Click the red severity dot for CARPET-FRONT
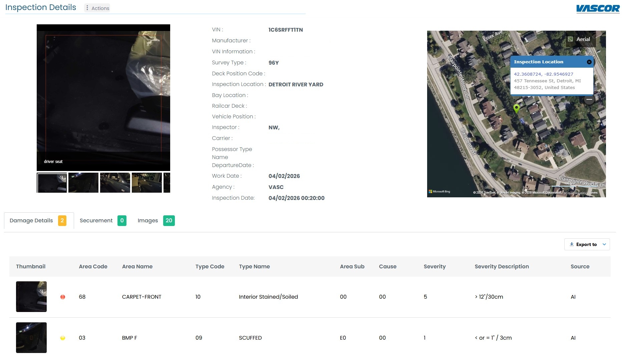The width and height of the screenshot is (622, 364). [x=63, y=297]
